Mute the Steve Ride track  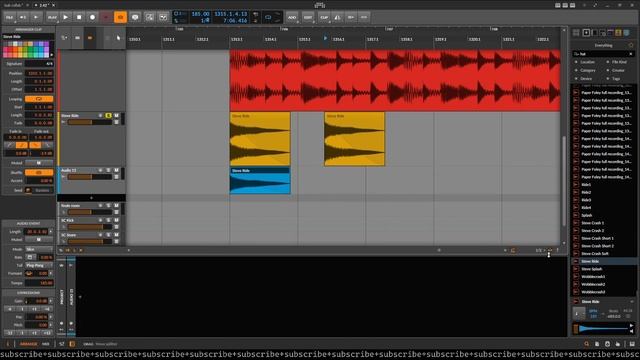(116, 116)
